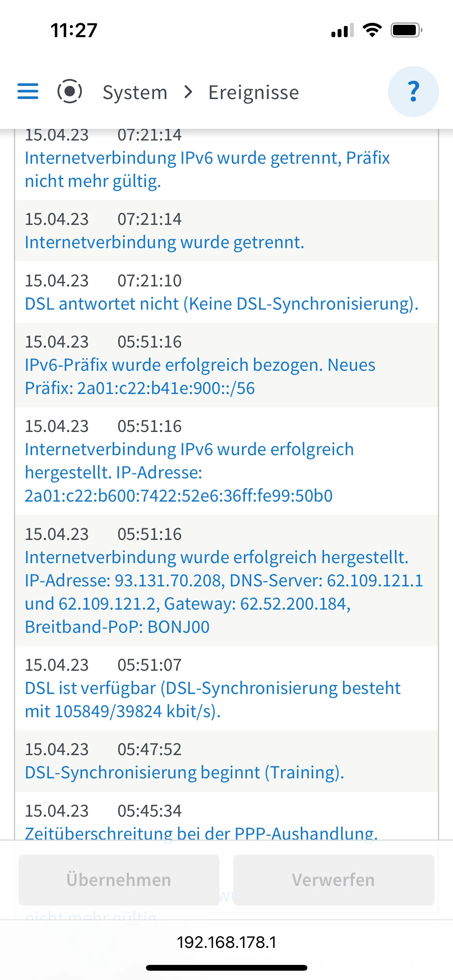Check the Wi-Fi status icon
Viewport: 453px width, 980px height.
tap(372, 30)
